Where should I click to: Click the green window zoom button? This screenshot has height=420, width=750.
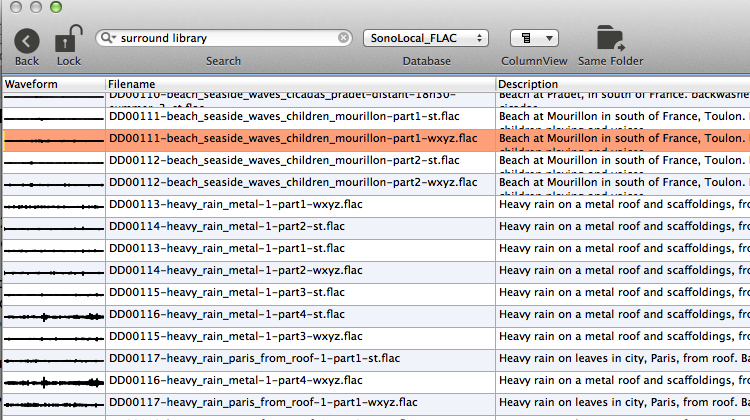56,7
